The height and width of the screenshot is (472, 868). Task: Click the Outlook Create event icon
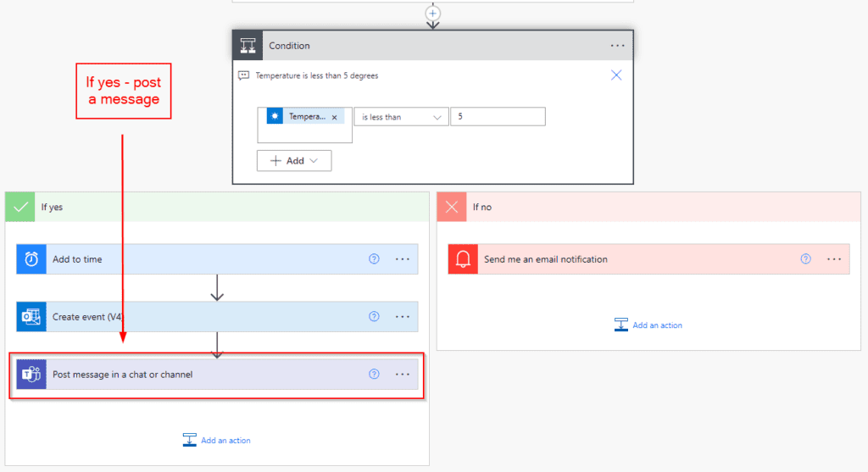(x=31, y=317)
